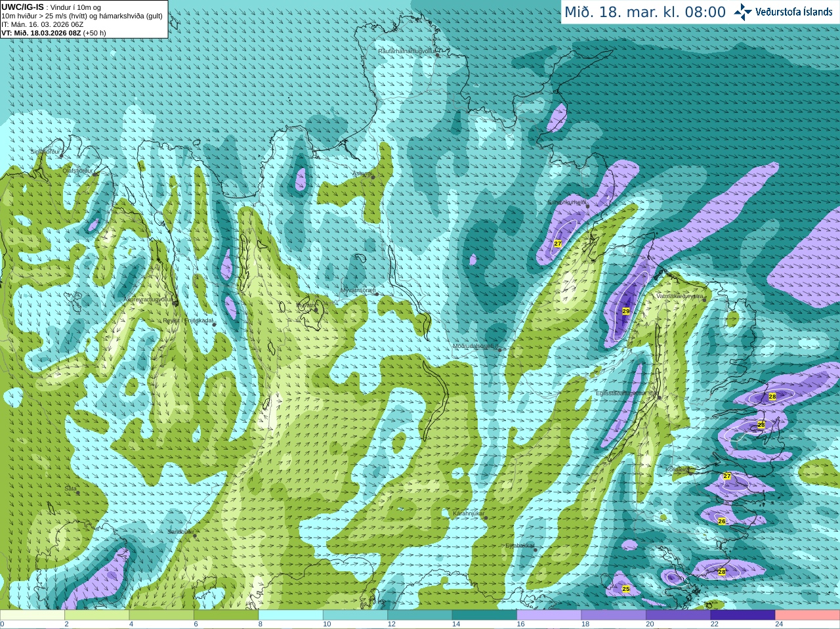Viewport: 840px width, 629px height.
Task: Select the Sáta station dot
Action: tap(79, 492)
